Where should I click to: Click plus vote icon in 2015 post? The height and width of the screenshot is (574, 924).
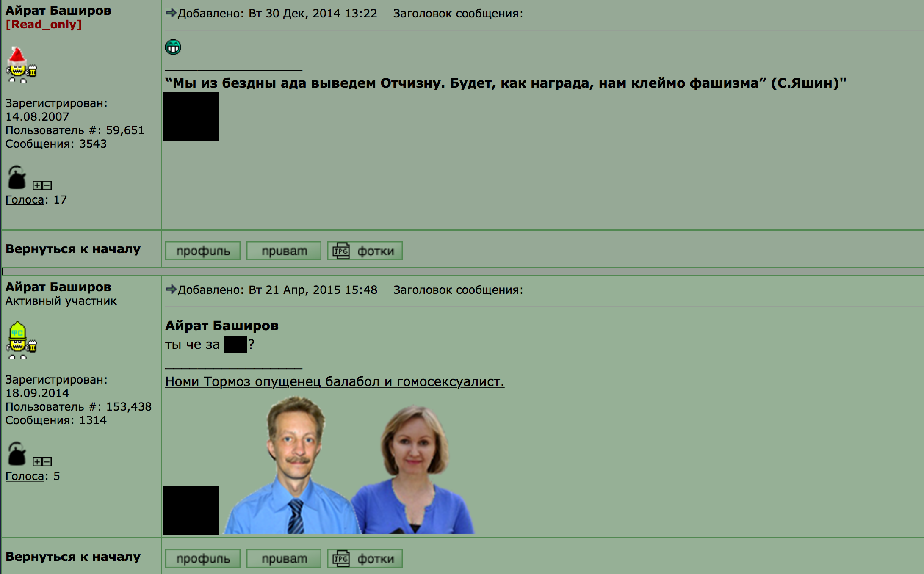(x=38, y=462)
